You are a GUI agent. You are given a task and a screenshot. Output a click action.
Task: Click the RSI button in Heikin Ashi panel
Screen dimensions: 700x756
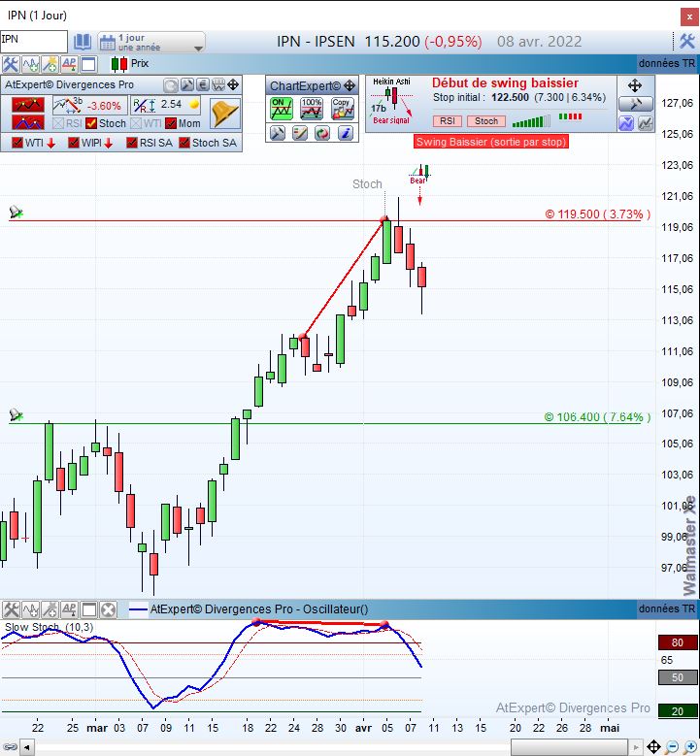[x=448, y=121]
